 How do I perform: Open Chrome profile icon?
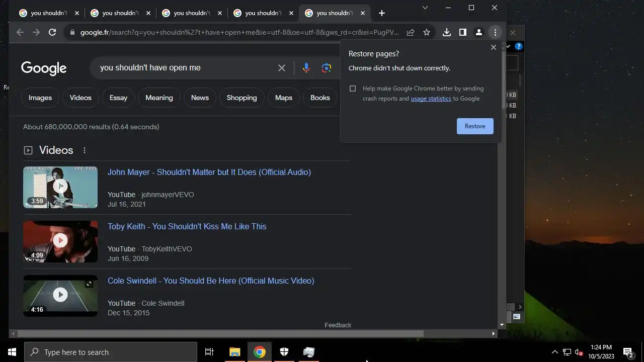479,32
